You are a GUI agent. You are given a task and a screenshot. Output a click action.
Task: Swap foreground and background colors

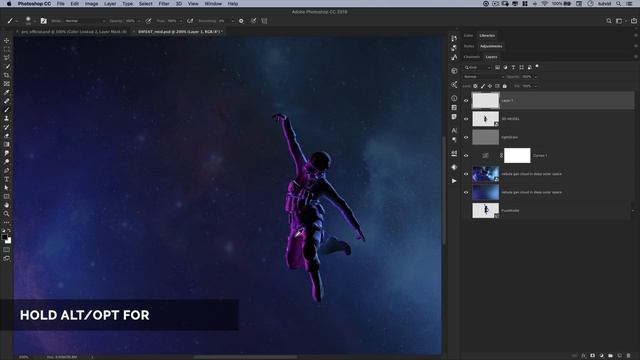[9, 231]
